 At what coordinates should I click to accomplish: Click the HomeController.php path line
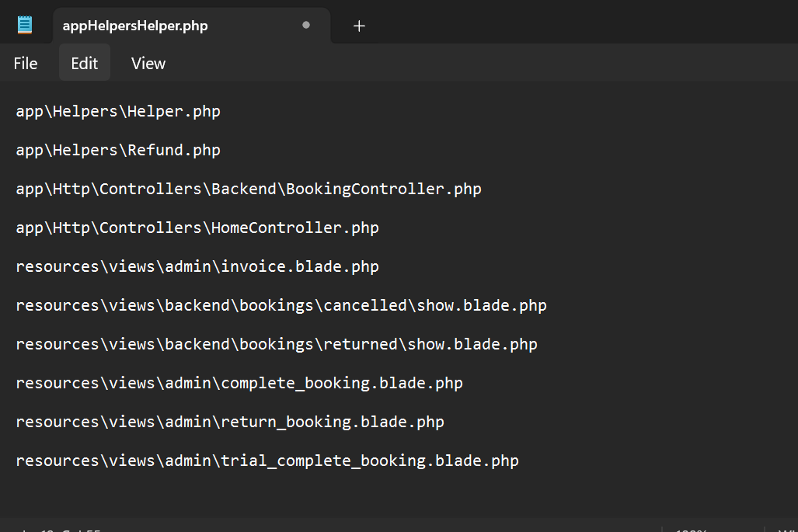coord(197,228)
